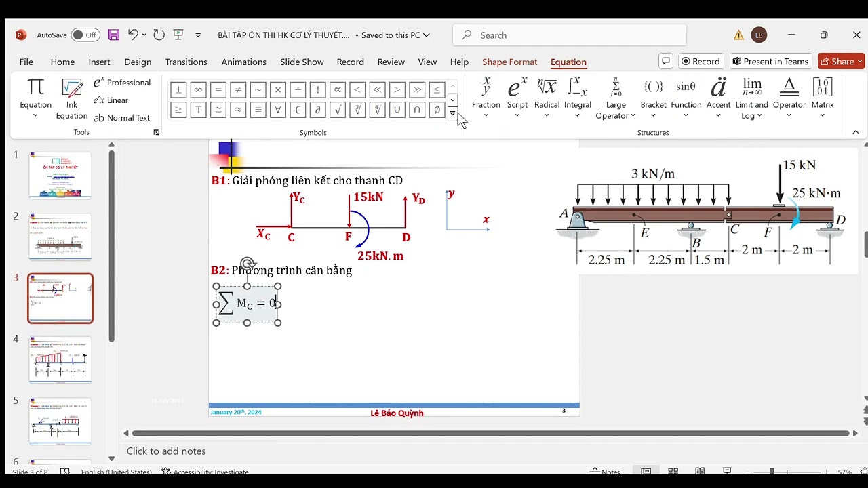This screenshot has width=868, height=488.
Task: Insert the square root symbol
Action: pyautogui.click(x=337, y=109)
